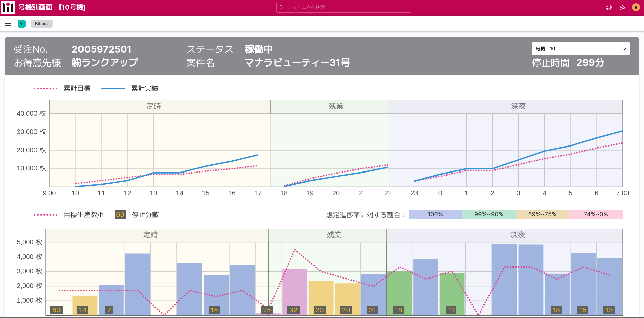The height and width of the screenshot is (318, 644).
Task: Open the hamburger navigation menu
Action: click(x=8, y=24)
